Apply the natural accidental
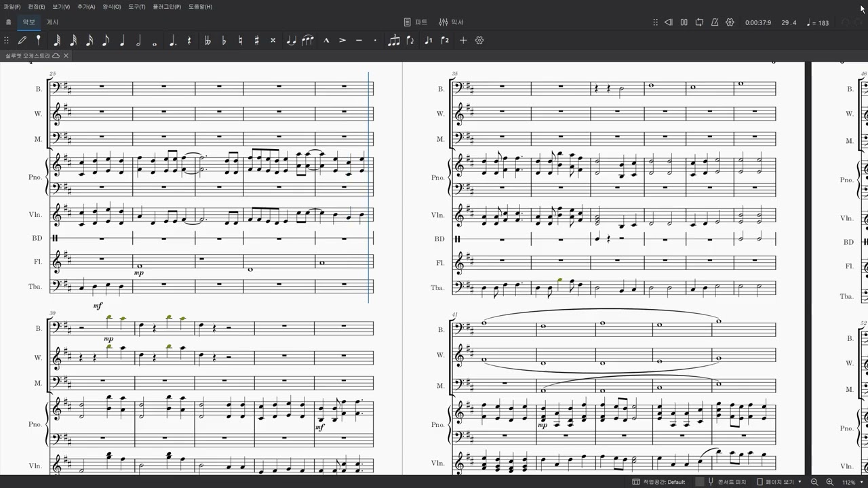Screen dimensions: 868x488 tap(240, 41)
